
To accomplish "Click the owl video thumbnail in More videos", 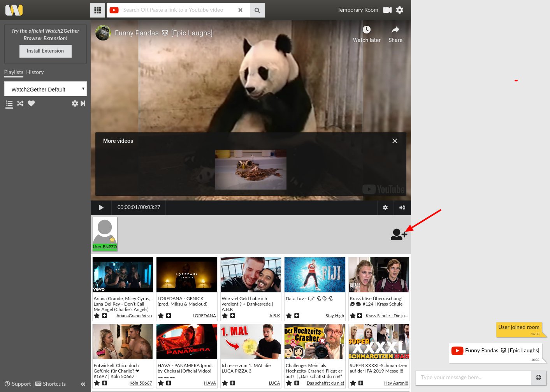I will (x=251, y=169).
